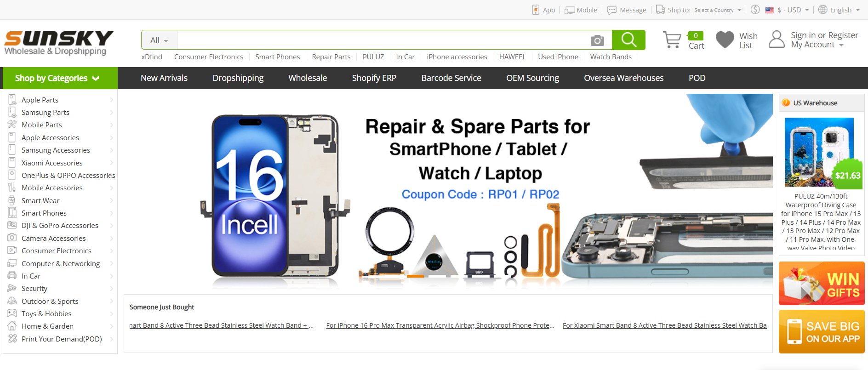
Task: Click the iPhone accessories quick link
Action: click(x=457, y=57)
